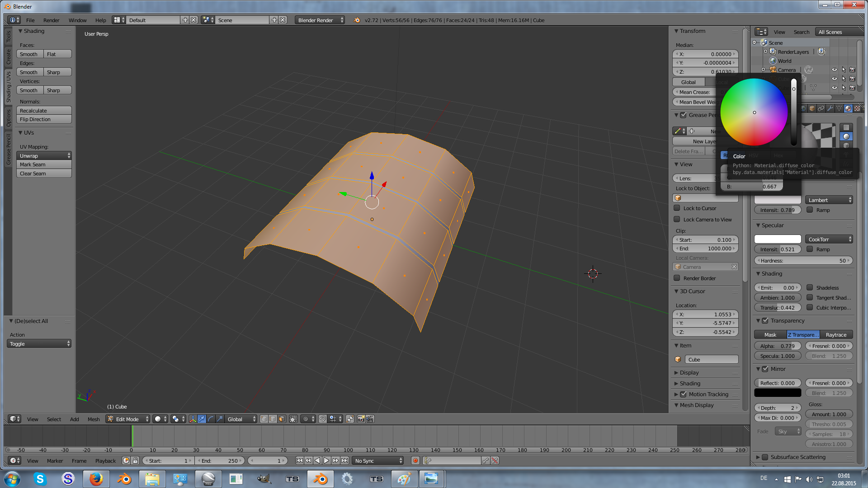Open the Lambert diffuse shader dropdown
The image size is (868, 488).
point(829,200)
